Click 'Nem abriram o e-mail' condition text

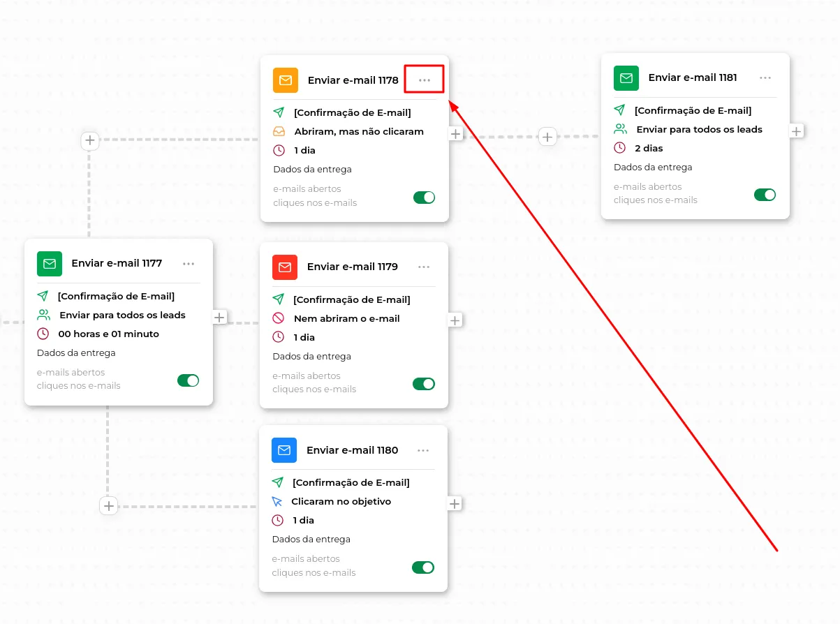click(347, 318)
